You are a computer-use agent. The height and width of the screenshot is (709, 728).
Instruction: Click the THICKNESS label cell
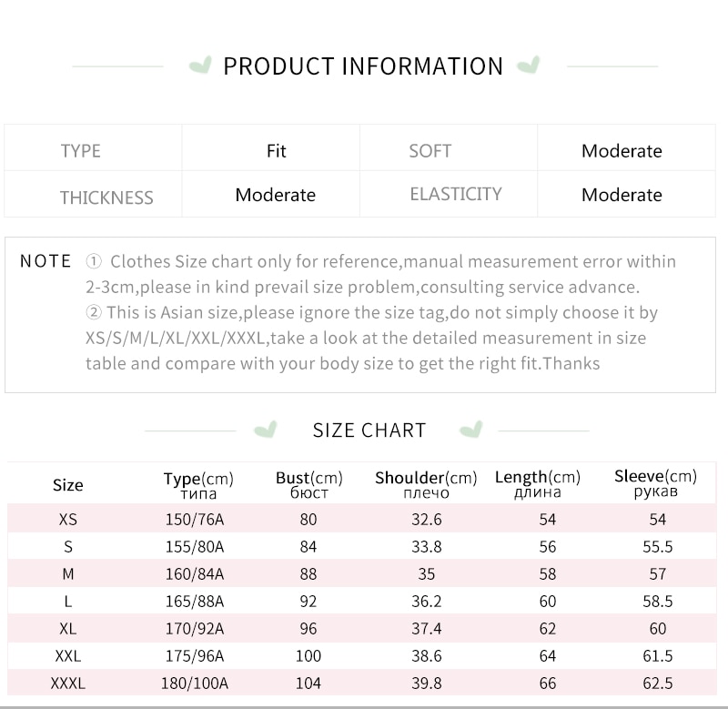pyautogui.click(x=93, y=194)
